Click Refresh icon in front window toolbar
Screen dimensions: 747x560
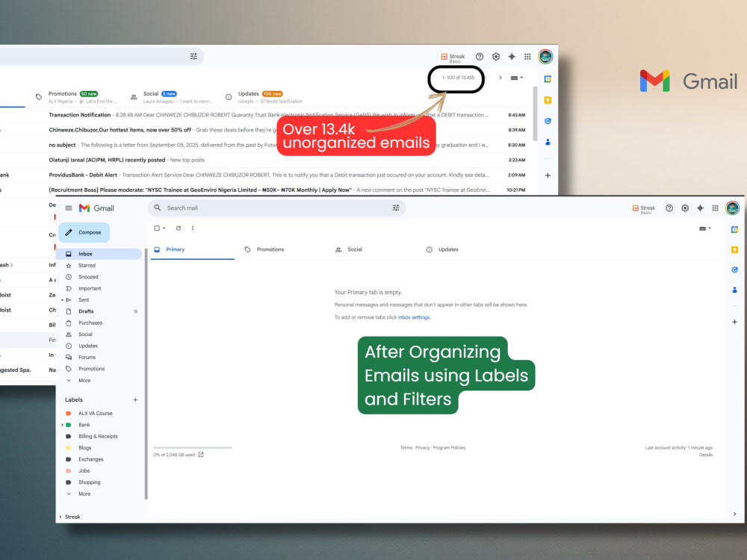(x=179, y=228)
